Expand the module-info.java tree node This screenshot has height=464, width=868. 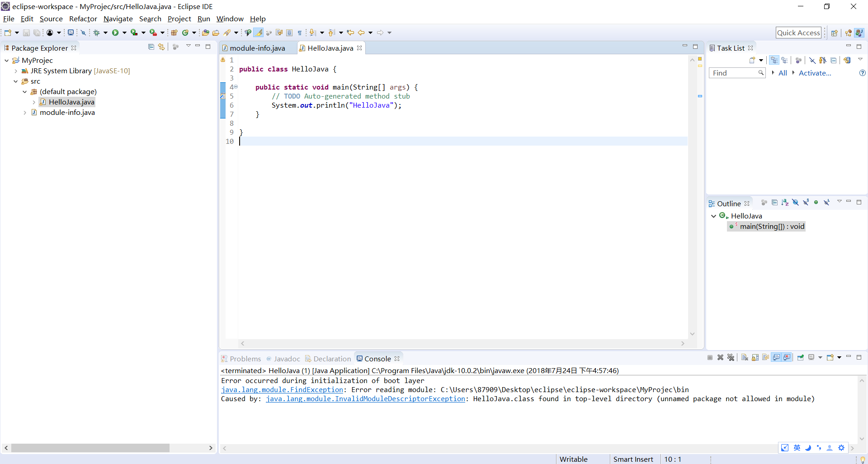click(25, 113)
